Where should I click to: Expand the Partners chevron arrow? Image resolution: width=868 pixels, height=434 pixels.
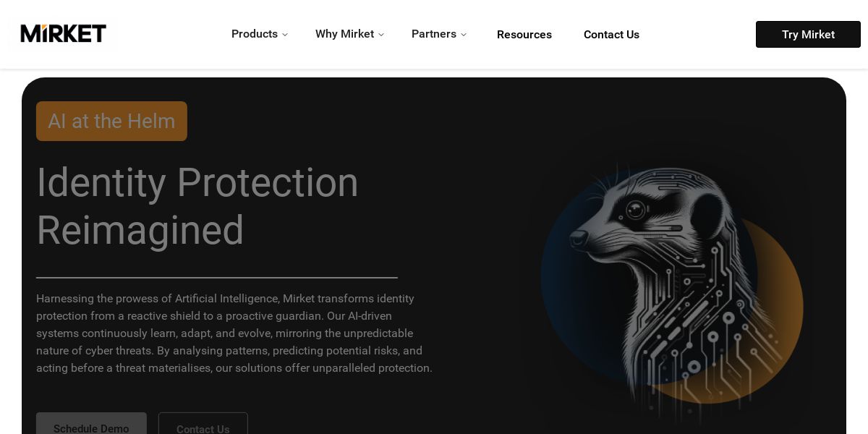pyautogui.click(x=464, y=35)
